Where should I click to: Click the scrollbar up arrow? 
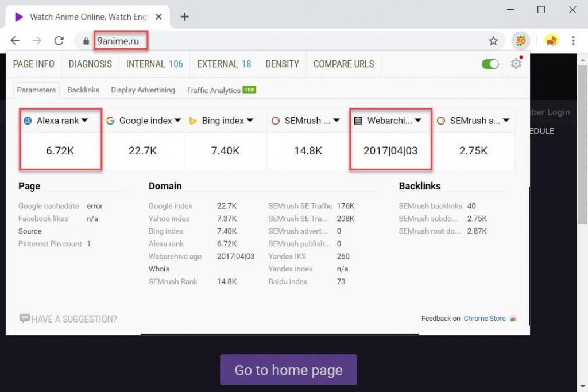tap(582, 60)
